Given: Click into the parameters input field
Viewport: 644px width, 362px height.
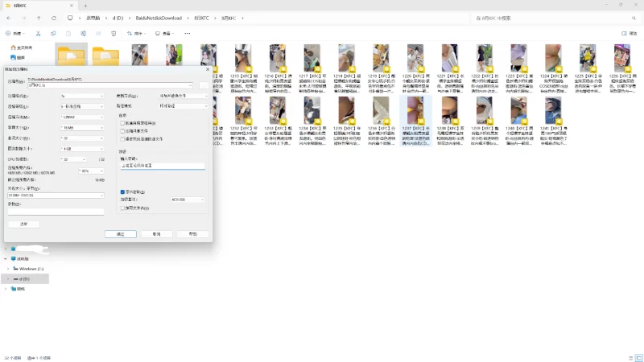Looking at the screenshot, I should pos(56,212).
